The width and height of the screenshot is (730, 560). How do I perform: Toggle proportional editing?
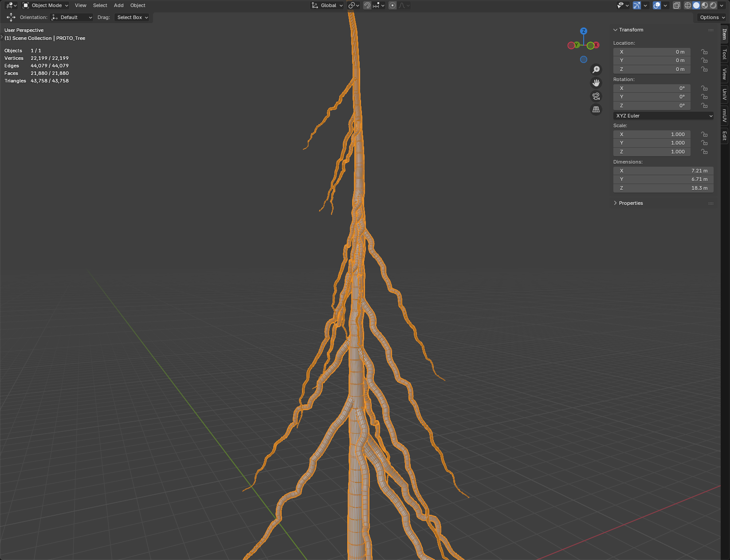392,5
